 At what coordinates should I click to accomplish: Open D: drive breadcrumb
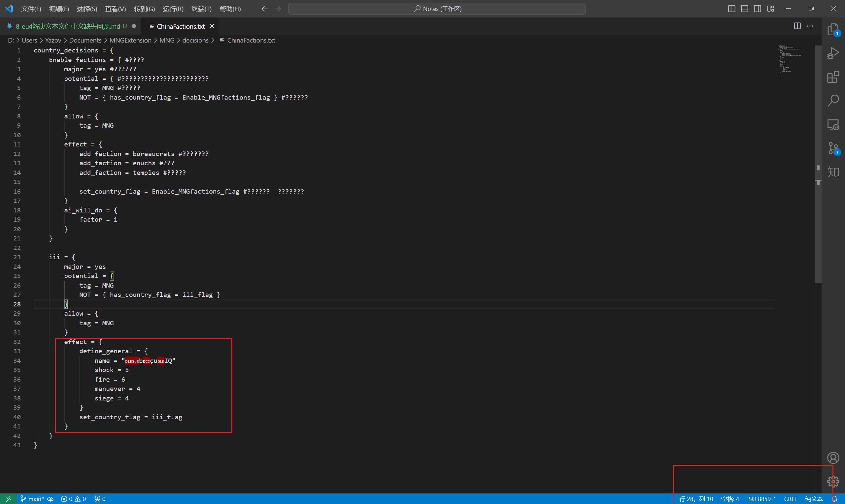(11, 40)
